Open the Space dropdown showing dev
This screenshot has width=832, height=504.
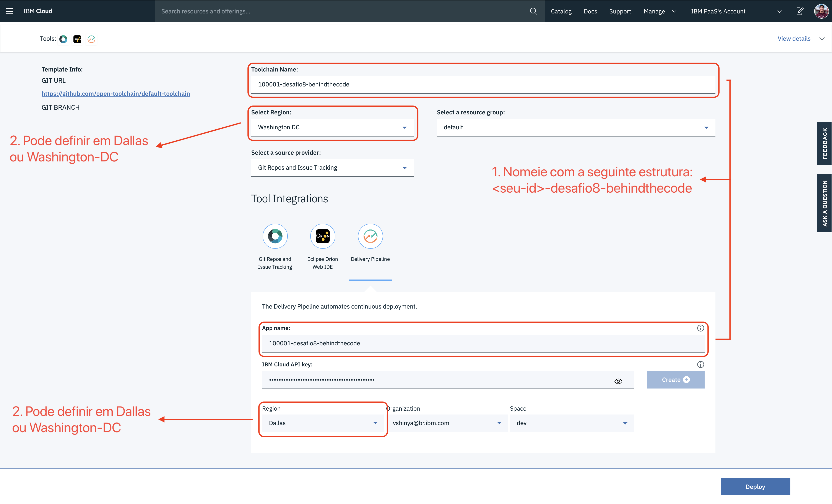click(571, 423)
